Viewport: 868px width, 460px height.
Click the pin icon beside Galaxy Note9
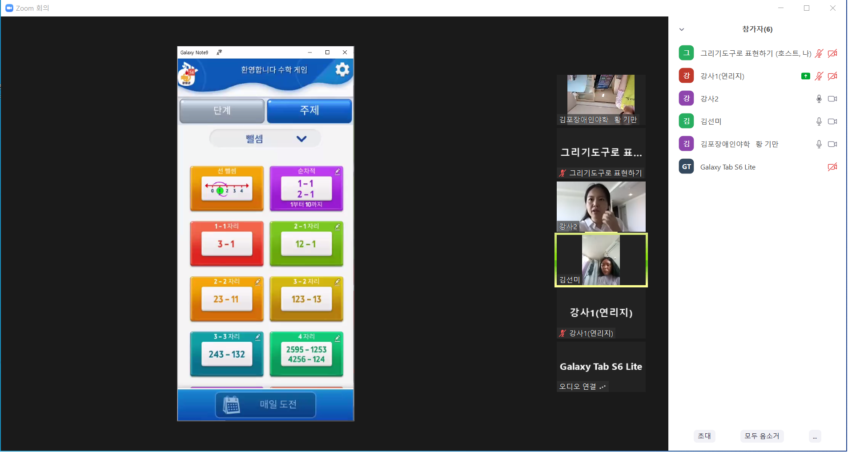click(x=219, y=52)
